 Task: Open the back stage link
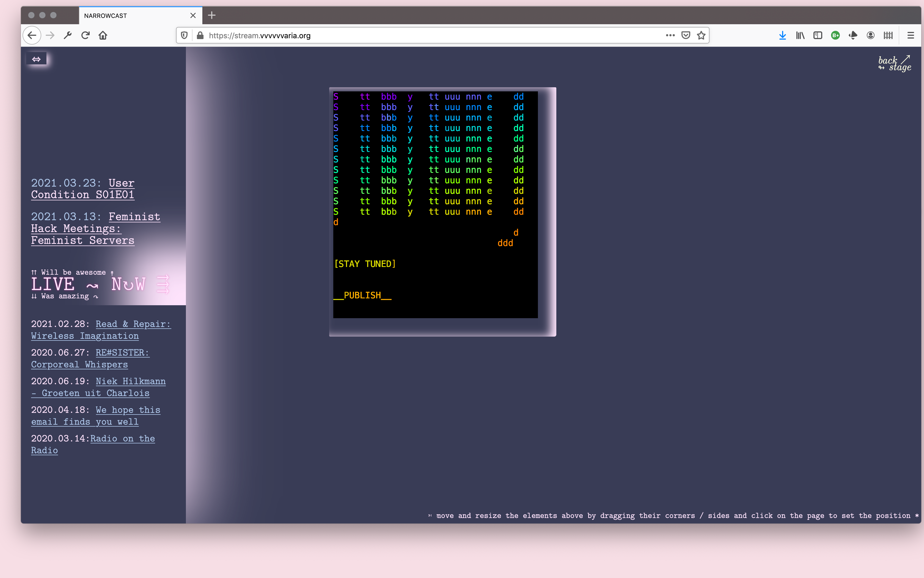tap(895, 64)
